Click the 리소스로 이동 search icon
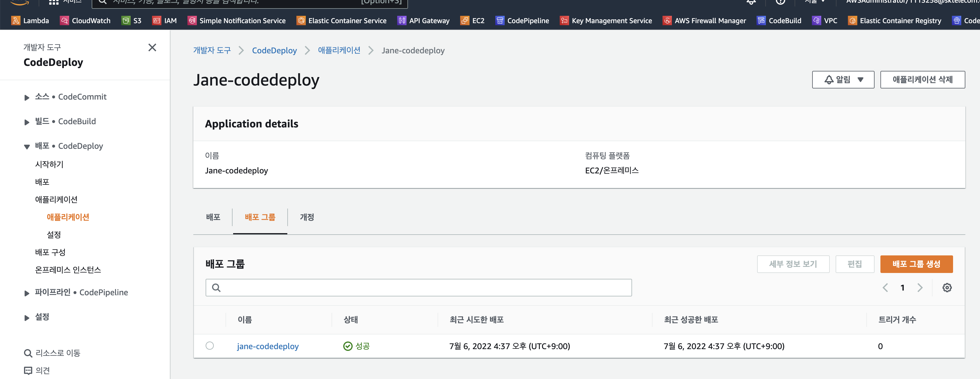The width and height of the screenshot is (980, 379). pos(28,353)
